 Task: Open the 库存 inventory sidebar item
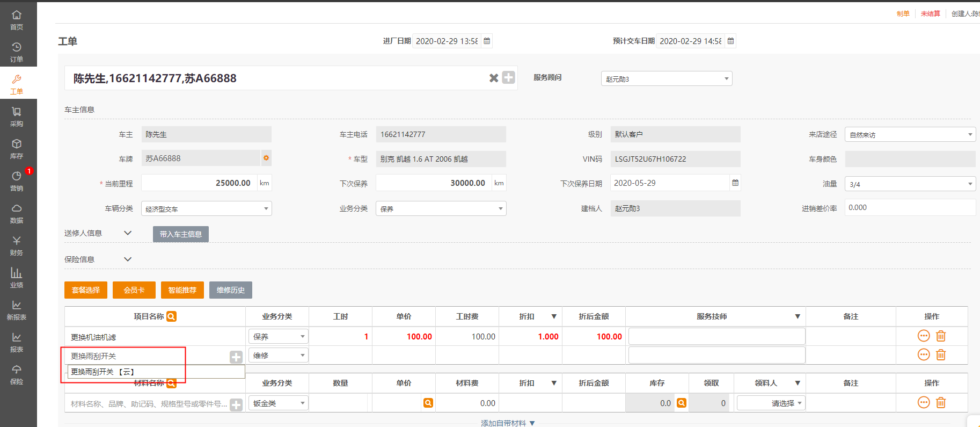pos(17,149)
